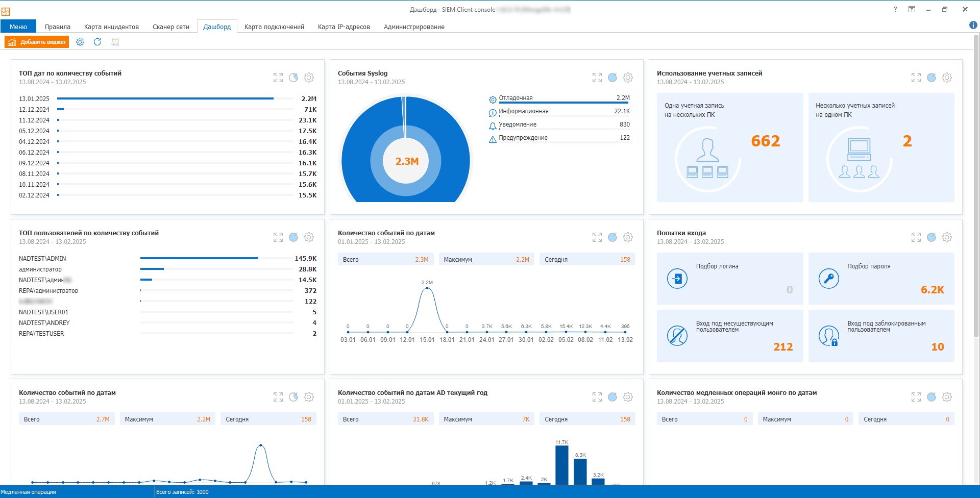The width and height of the screenshot is (980, 498).
Task: Toggle 'Отладочная' category in Syslog legend
Action: tap(516, 98)
